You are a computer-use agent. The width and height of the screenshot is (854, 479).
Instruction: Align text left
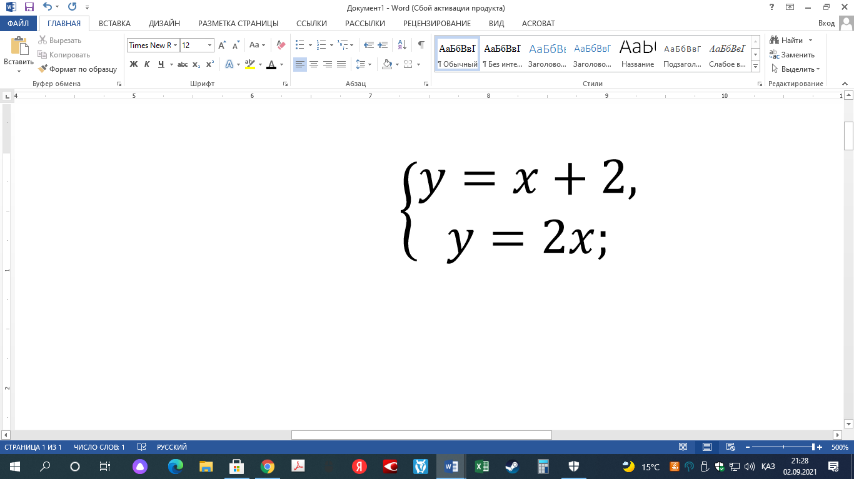coord(300,64)
